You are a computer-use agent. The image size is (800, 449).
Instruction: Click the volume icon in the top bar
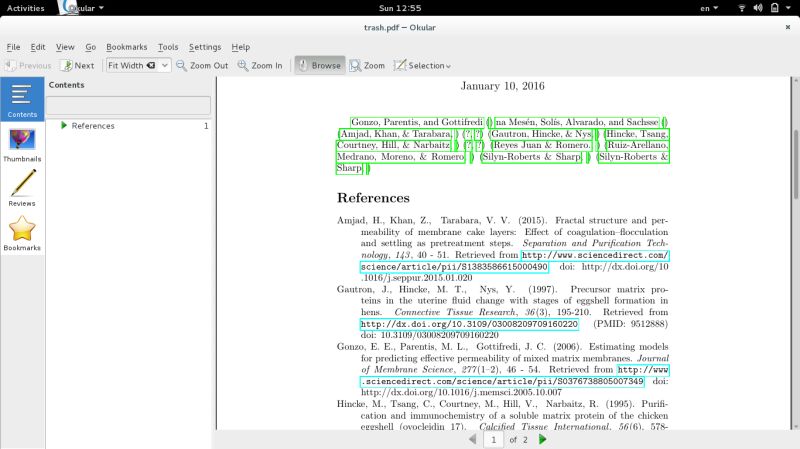tap(758, 8)
